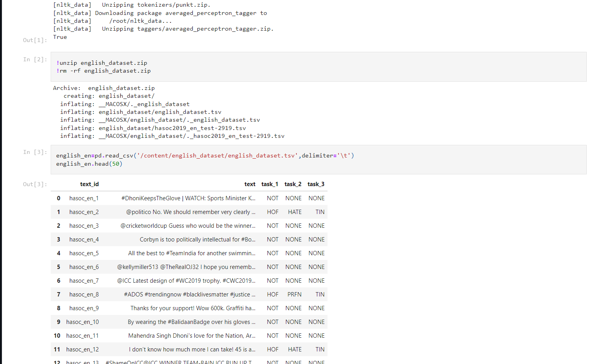This screenshot has width=595, height=364.
Task: Click task_2 NONE in hasoc_en_10 row
Action: coord(294,322)
